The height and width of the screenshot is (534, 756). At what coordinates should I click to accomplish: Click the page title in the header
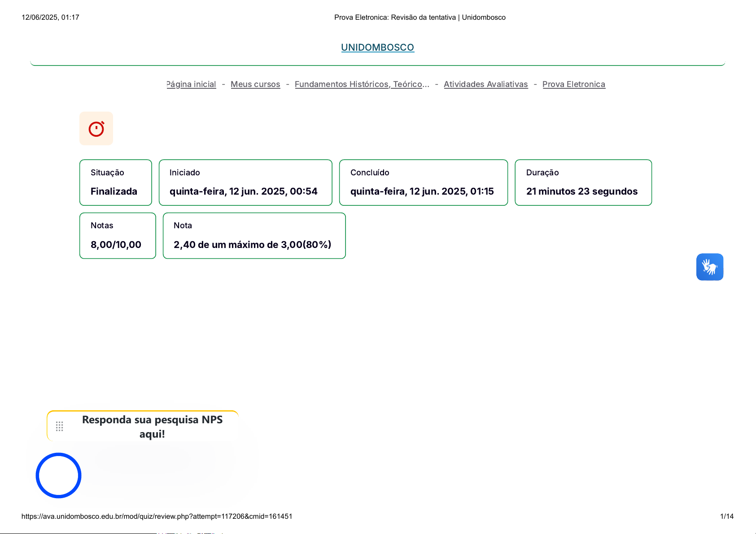420,17
